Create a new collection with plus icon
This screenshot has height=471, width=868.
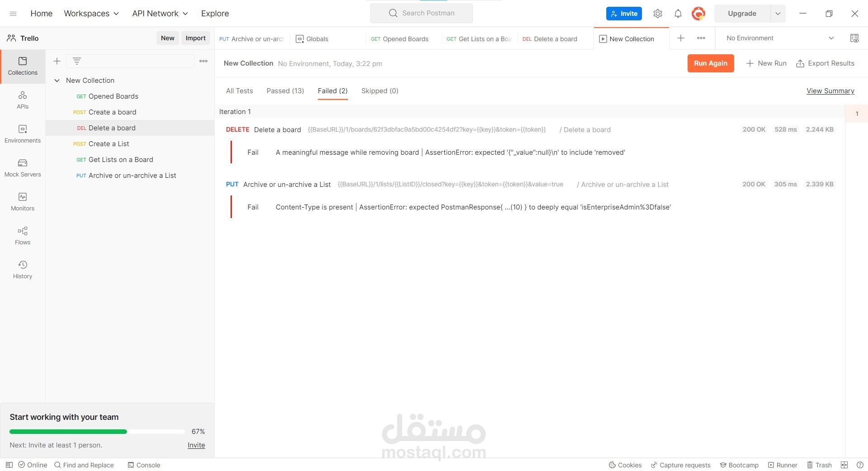tap(57, 61)
